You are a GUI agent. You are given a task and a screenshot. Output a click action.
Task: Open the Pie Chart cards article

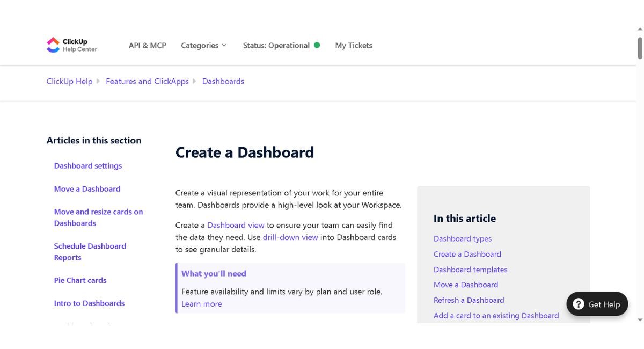80,280
